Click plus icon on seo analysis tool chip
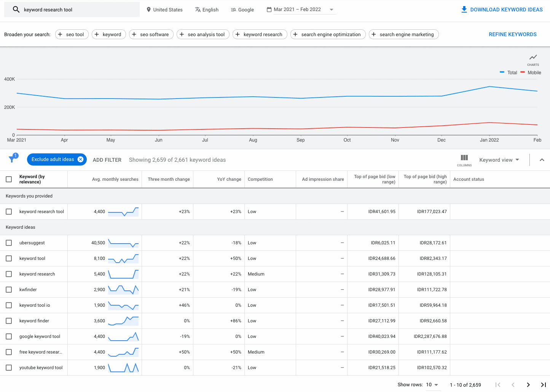 182,34
